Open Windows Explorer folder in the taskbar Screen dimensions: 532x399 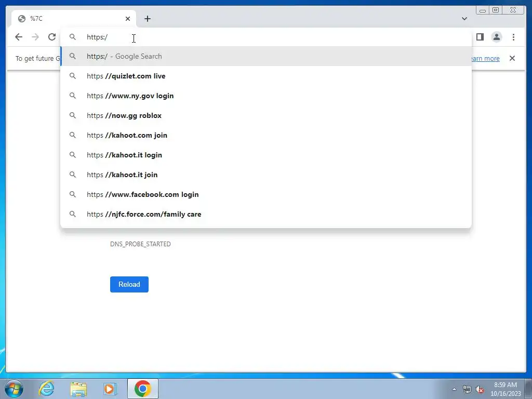(x=78, y=389)
